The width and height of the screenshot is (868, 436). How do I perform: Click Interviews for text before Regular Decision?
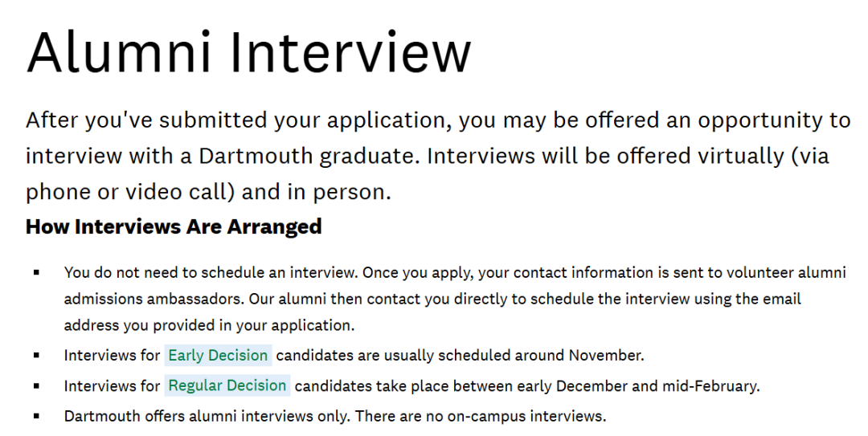[x=112, y=386]
